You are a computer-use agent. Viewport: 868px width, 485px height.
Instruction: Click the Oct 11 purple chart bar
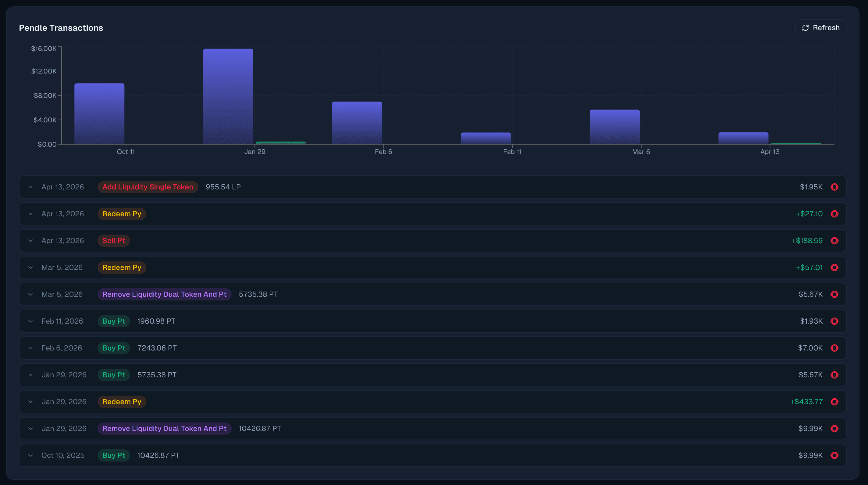(99, 114)
